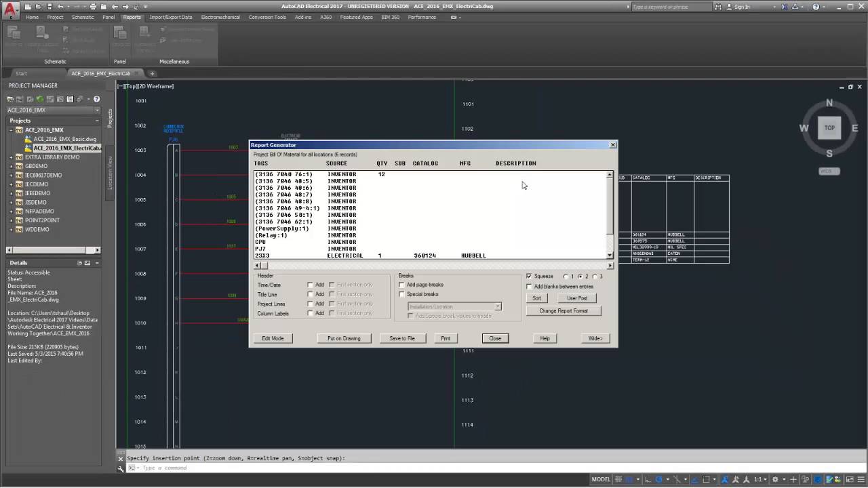Viewport: 868px width, 488px height.
Task: Open the Home ribbon tab
Action: (x=32, y=17)
